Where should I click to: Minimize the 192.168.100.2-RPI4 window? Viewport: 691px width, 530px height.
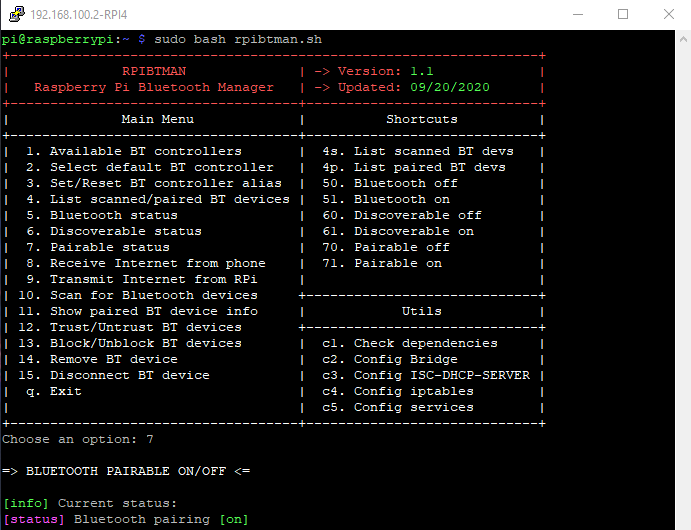pos(578,15)
